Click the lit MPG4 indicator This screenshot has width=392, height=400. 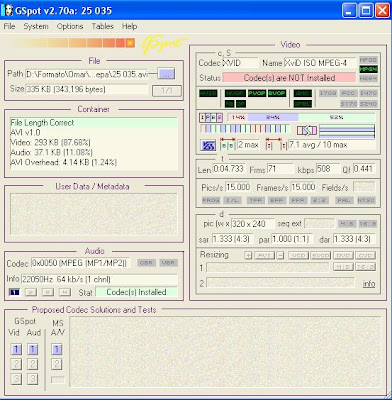coord(368,69)
